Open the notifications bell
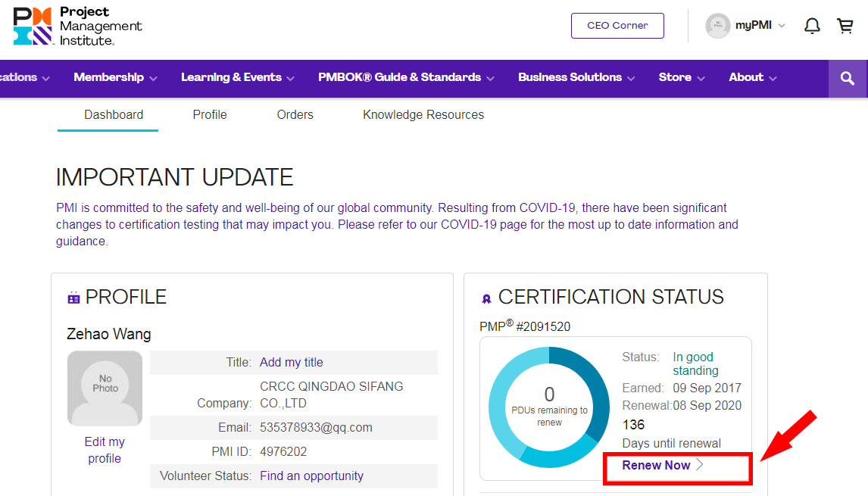Screen dimensions: 868x496 pyautogui.click(x=812, y=26)
